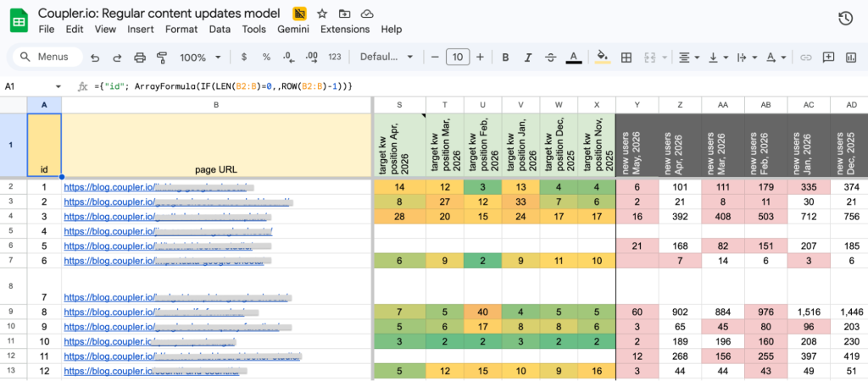Click the offline unavailable badge icon
Image resolution: width=868 pixels, height=381 pixels.
(x=299, y=14)
